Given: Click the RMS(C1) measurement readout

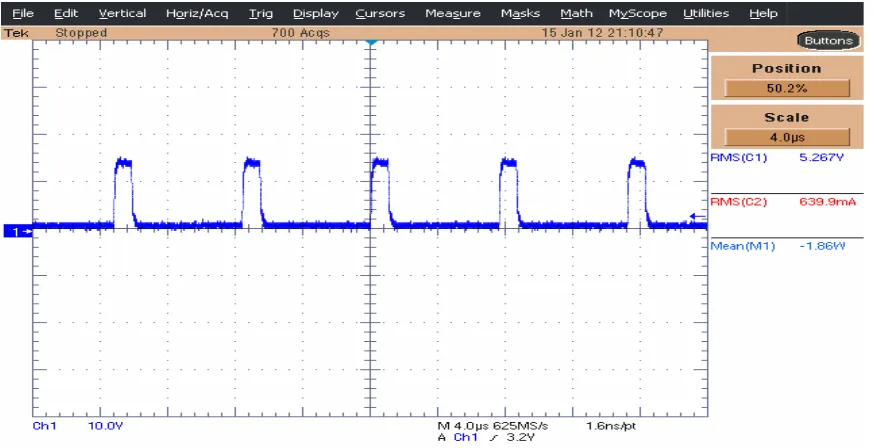Looking at the screenshot, I should [739, 158].
